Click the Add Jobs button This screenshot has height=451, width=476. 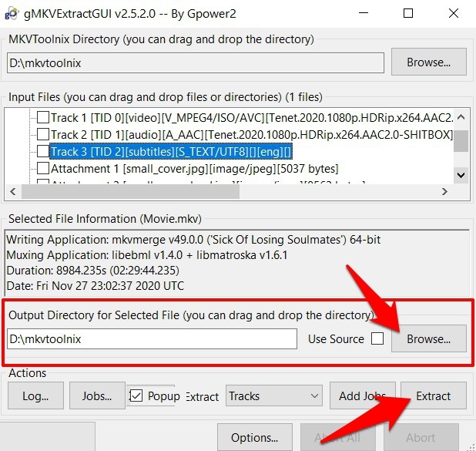[x=363, y=395]
